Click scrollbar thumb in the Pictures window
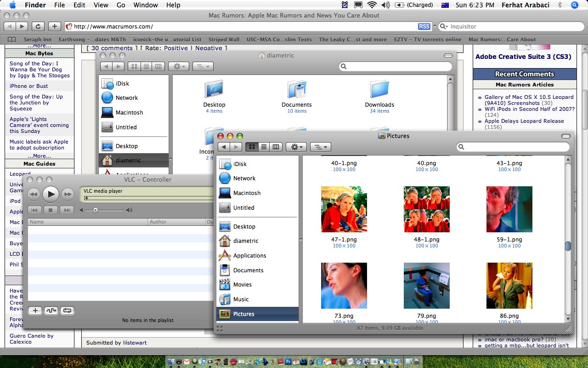 tap(568, 246)
